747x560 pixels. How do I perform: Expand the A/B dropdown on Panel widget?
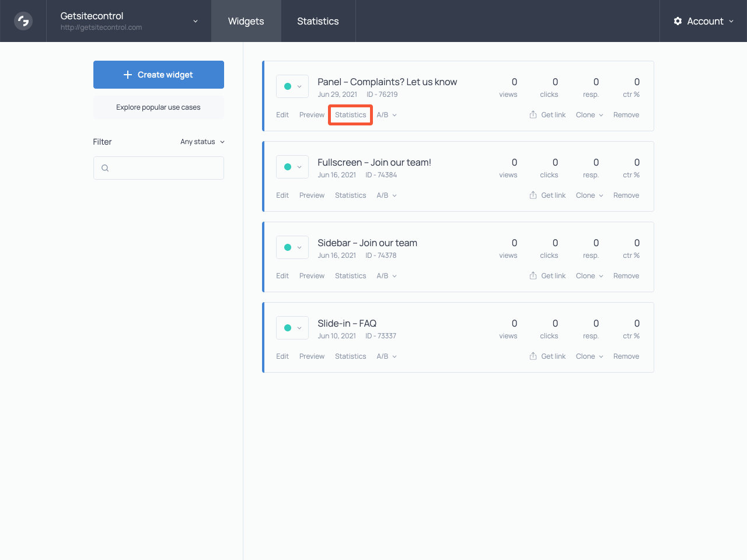point(386,114)
